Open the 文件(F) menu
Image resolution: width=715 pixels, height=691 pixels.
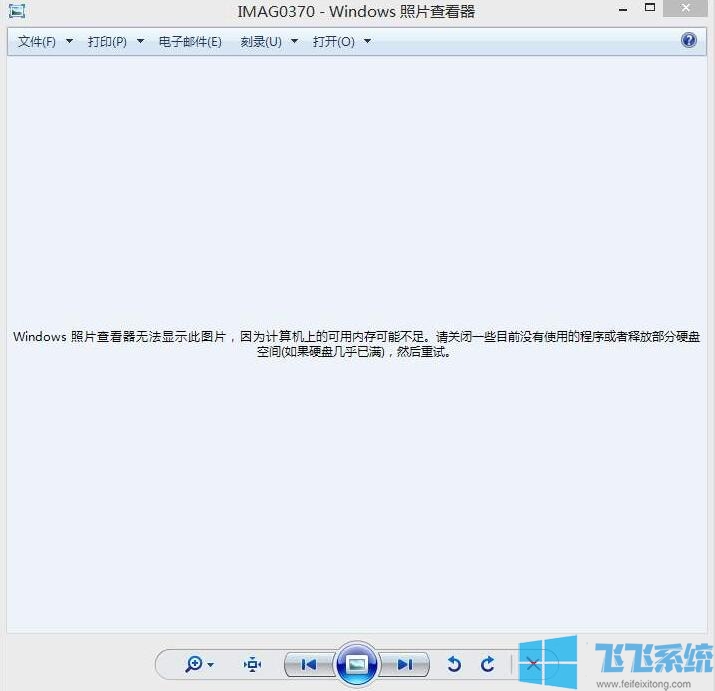coord(37,42)
